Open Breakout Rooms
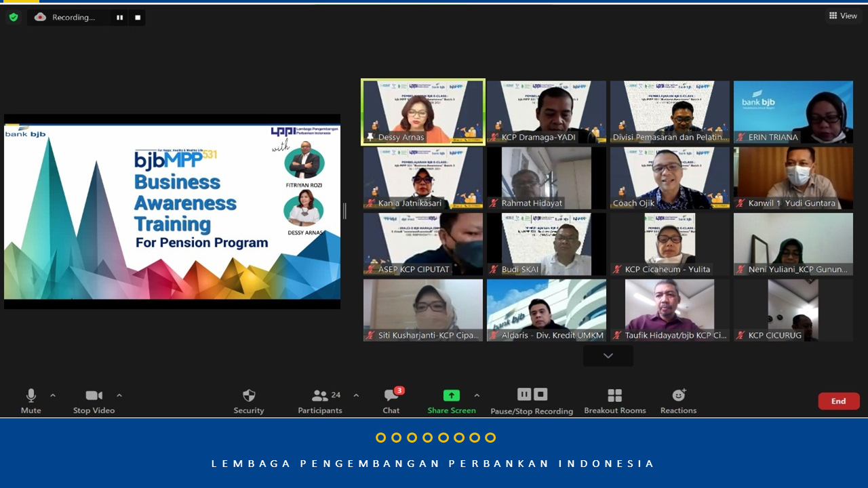The image size is (868, 488). tap(615, 401)
